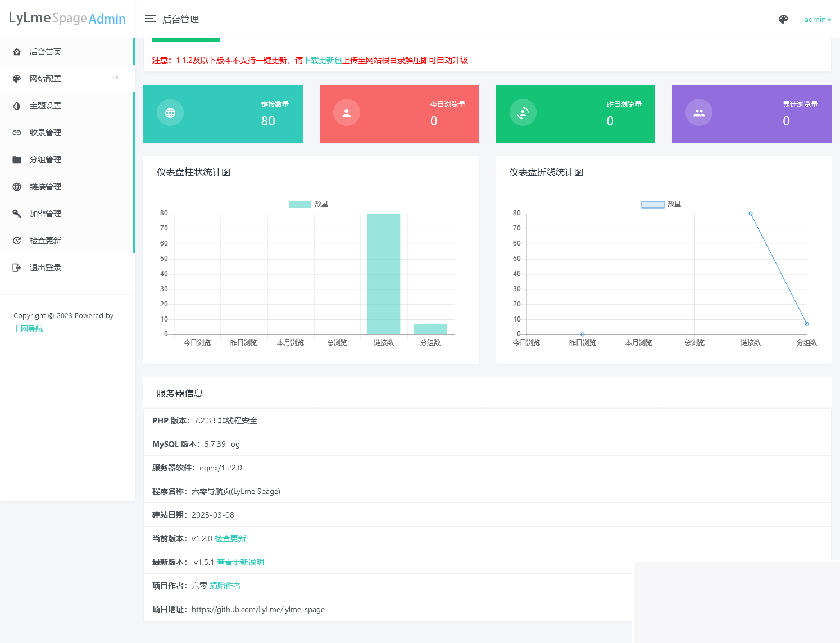Image resolution: width=840 pixels, height=643 pixels.
Task: Click the hamburger menu icon in top bar
Action: coord(150,19)
